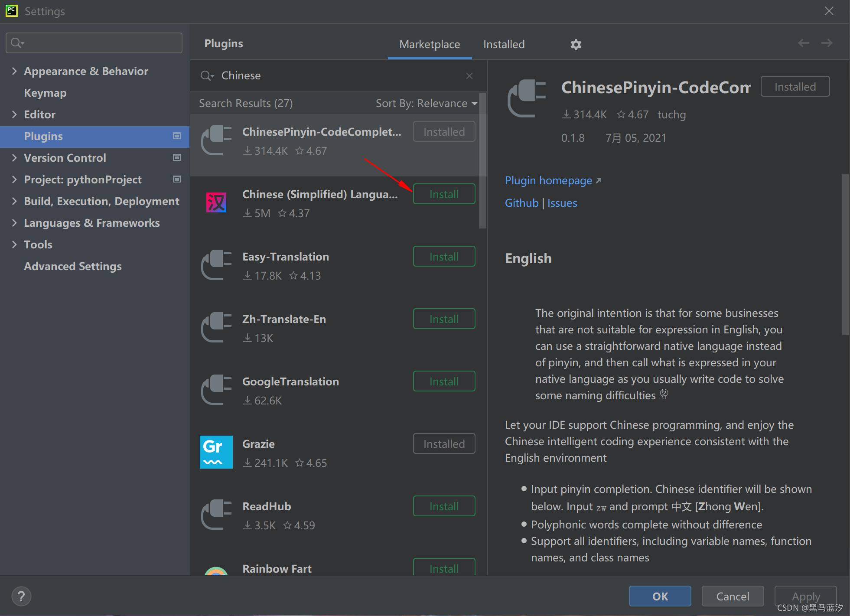This screenshot has height=616, width=850.
Task: Open the Plugin homepage link
Action: click(549, 180)
